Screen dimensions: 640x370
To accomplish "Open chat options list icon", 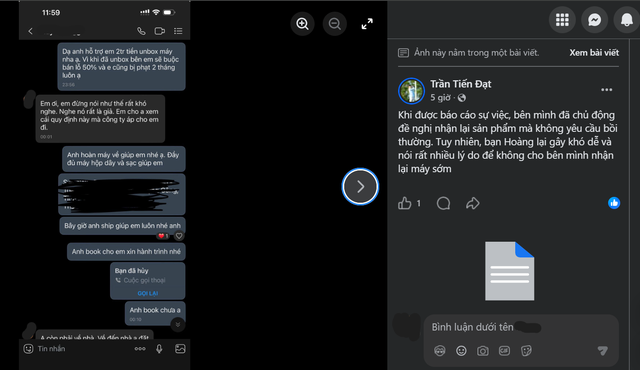I will (178, 31).
